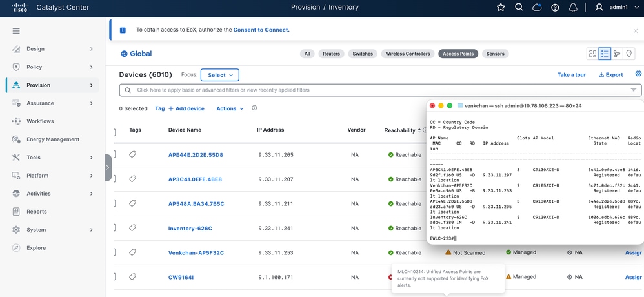644x297 pixels.
Task: Expand the System menu
Action: [52, 230]
